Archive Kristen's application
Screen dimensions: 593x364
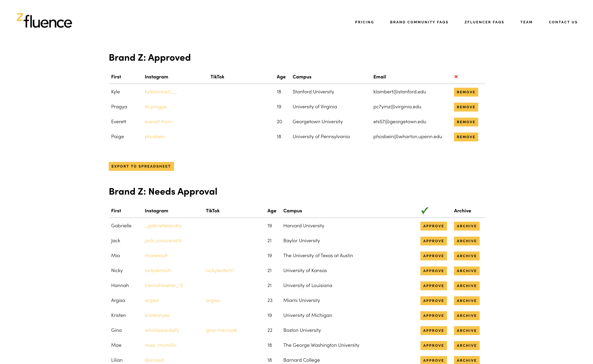[467, 316]
